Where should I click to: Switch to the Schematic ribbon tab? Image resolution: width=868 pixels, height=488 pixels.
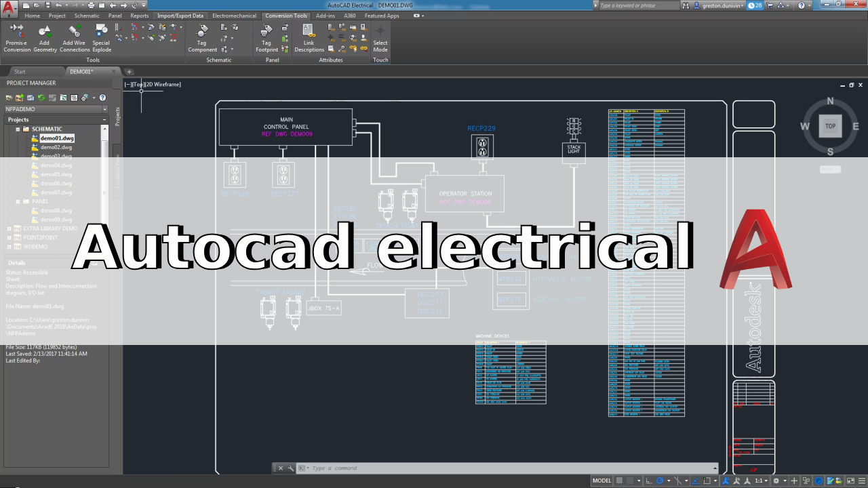(87, 16)
